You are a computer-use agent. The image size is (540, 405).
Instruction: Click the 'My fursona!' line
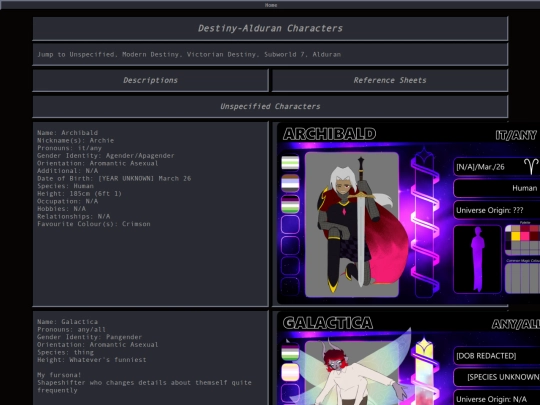tap(59, 375)
